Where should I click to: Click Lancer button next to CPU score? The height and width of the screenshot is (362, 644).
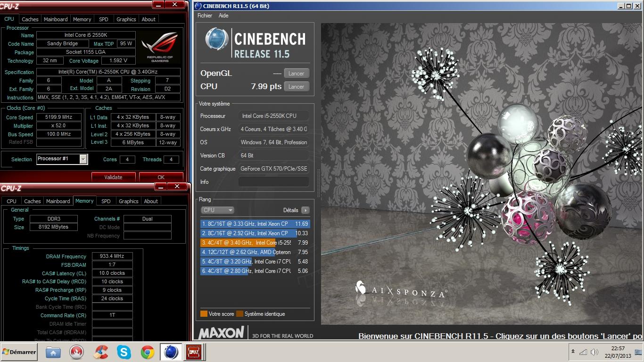point(297,87)
